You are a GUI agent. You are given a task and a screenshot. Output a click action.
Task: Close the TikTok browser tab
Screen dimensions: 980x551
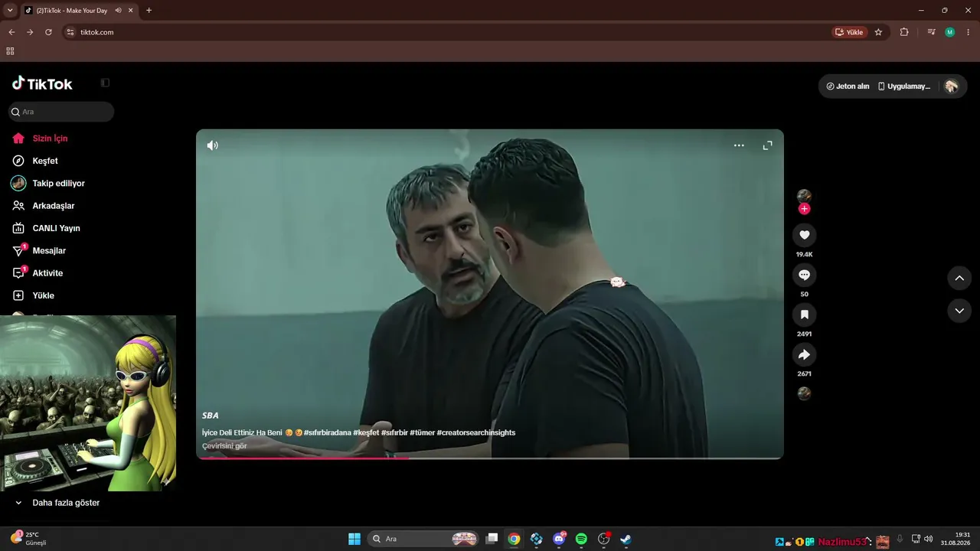pyautogui.click(x=130, y=11)
